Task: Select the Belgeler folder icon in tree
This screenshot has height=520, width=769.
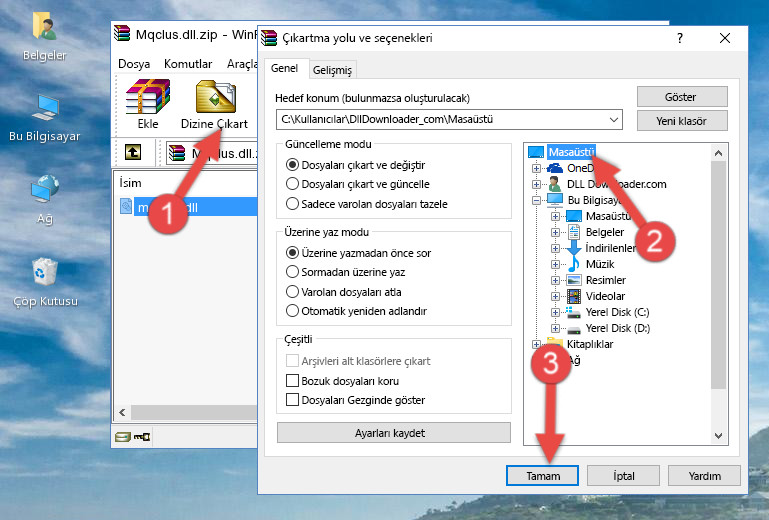Action: click(573, 232)
